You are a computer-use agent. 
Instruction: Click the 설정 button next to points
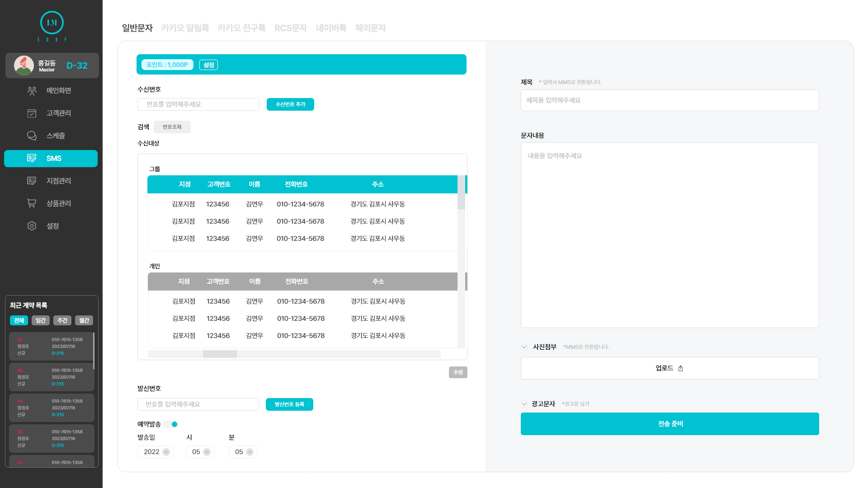point(208,65)
